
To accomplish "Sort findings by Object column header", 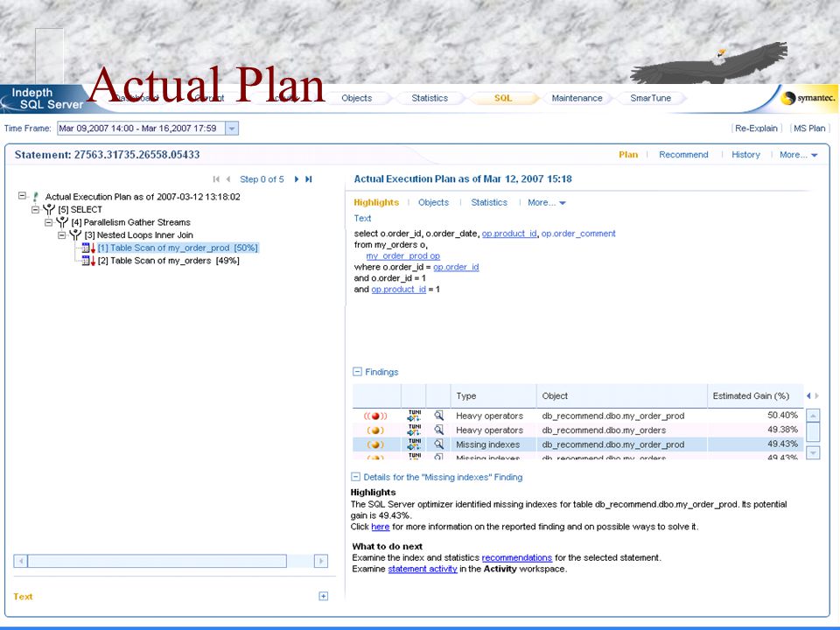I will point(622,395).
